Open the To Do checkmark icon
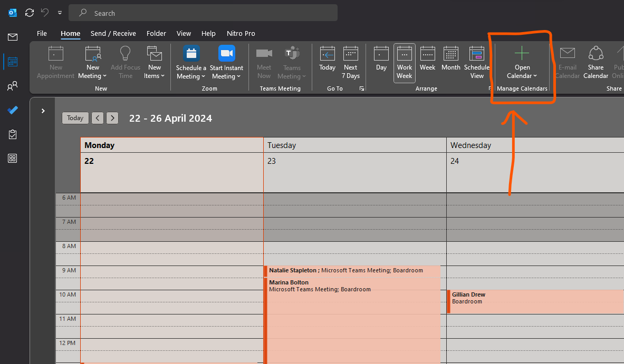This screenshot has width=624, height=364. (x=13, y=110)
